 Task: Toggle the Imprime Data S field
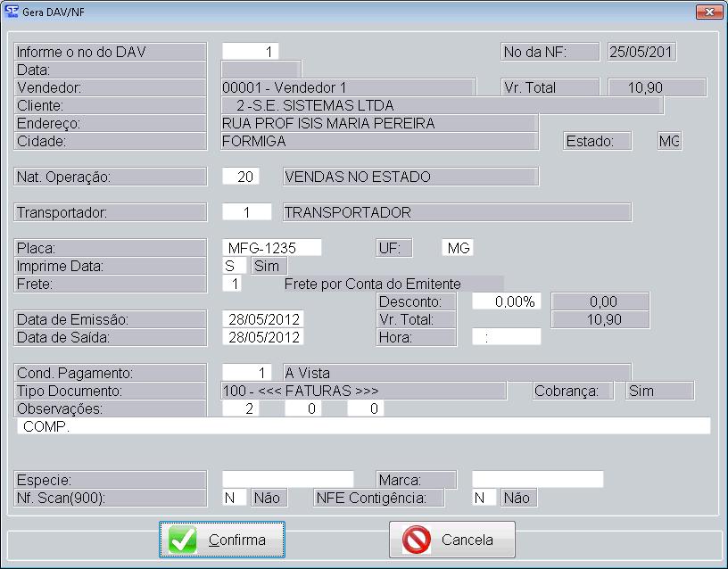pos(234,266)
